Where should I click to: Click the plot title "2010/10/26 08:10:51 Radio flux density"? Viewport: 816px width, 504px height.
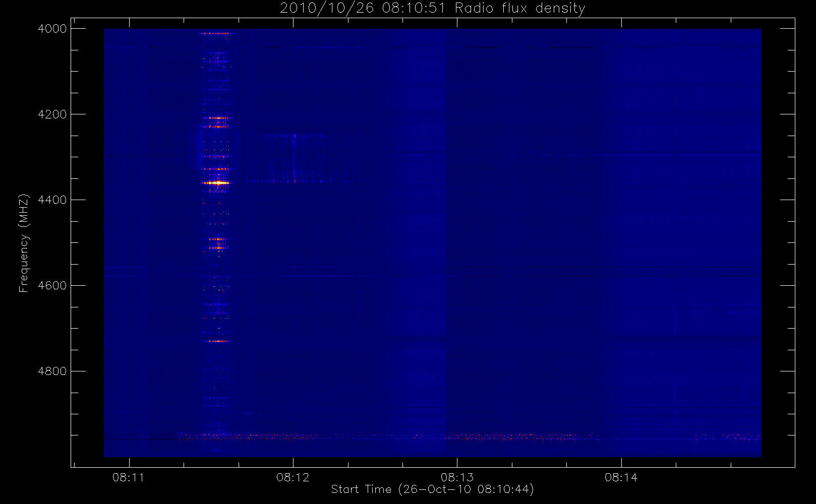[x=433, y=9]
